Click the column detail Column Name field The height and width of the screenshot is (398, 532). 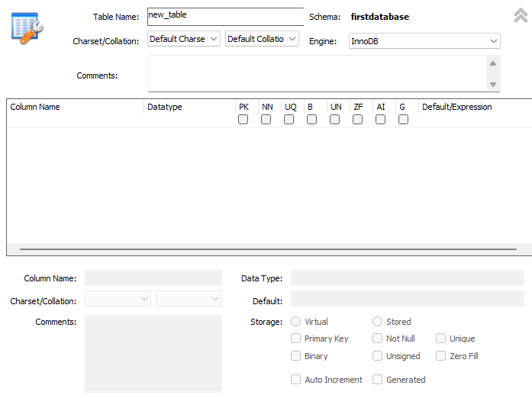coord(153,278)
